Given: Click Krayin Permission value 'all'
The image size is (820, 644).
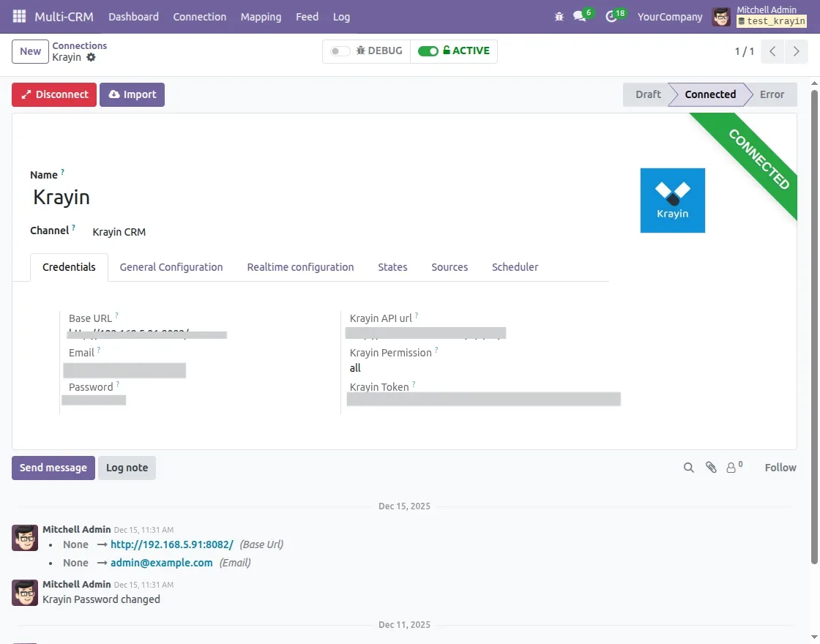Looking at the screenshot, I should [355, 368].
